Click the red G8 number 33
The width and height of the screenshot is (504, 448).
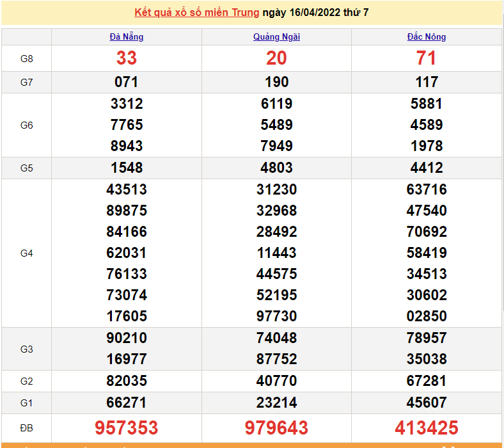point(127,58)
